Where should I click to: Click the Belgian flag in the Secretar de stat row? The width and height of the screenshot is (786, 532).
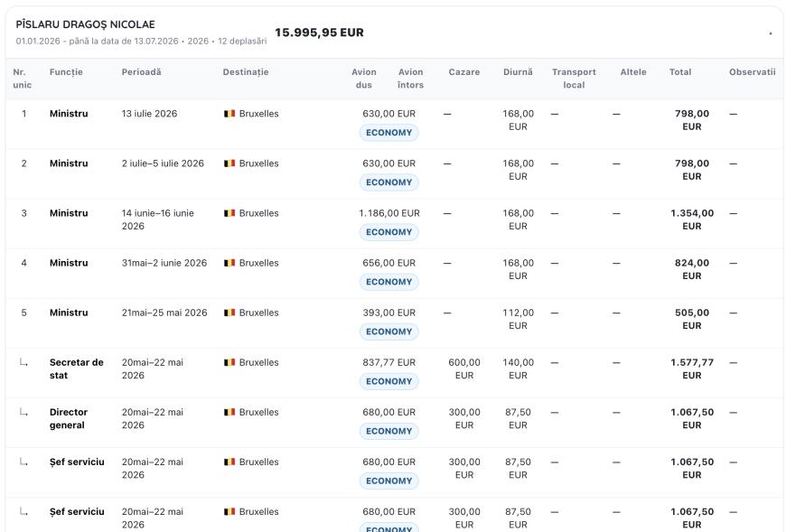coord(229,362)
